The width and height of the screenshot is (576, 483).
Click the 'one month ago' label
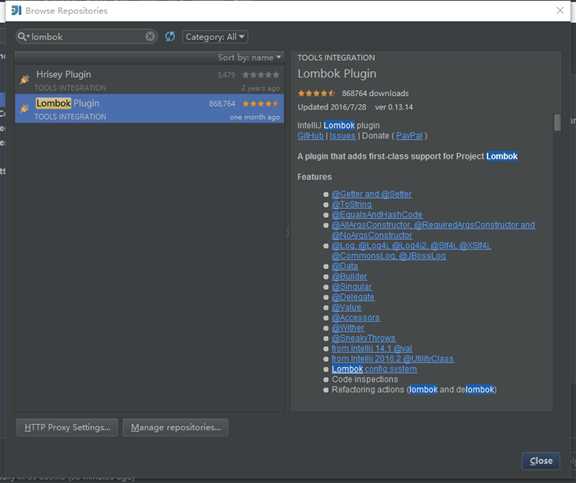coord(255,117)
